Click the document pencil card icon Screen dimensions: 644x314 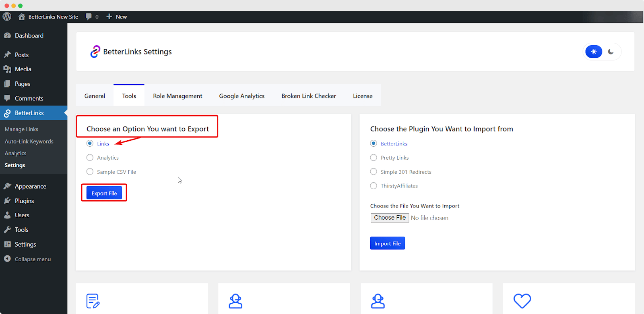(x=93, y=301)
